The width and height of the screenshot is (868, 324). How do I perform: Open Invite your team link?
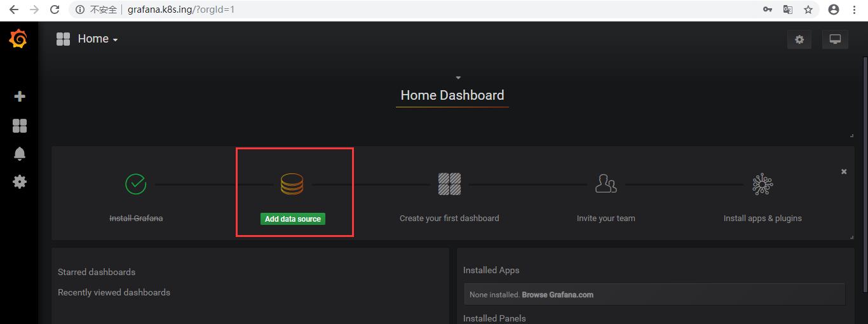(606, 219)
